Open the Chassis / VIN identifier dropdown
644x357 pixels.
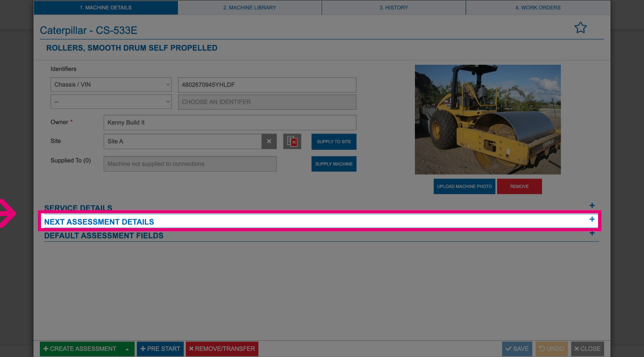(111, 85)
